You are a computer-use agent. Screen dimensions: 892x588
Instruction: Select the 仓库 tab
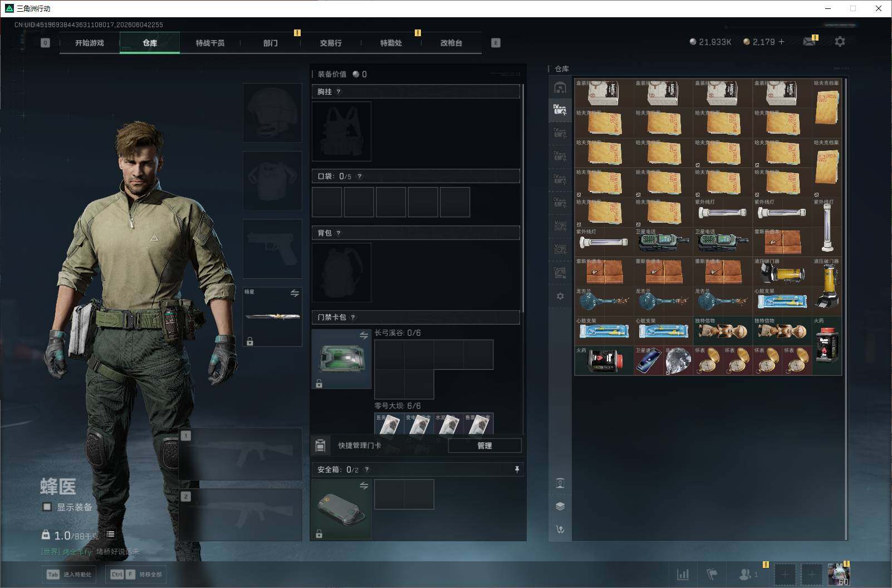pos(150,43)
